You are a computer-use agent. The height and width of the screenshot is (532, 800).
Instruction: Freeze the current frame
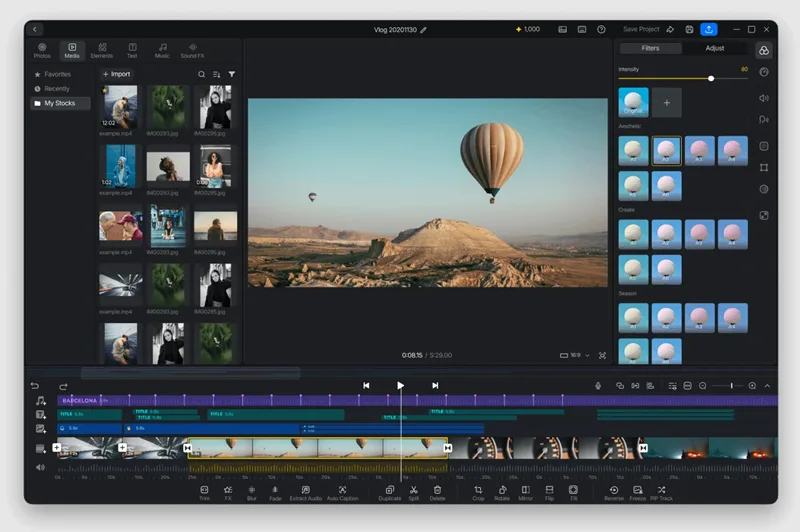point(638,493)
